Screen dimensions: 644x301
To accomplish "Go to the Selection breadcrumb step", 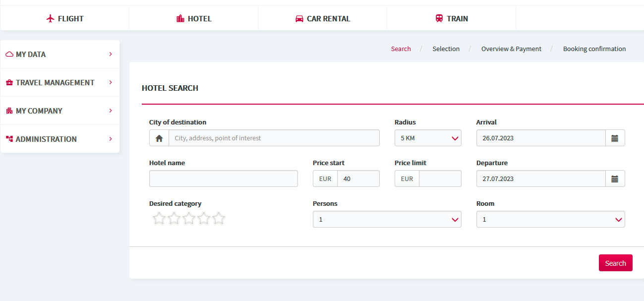I will click(446, 49).
